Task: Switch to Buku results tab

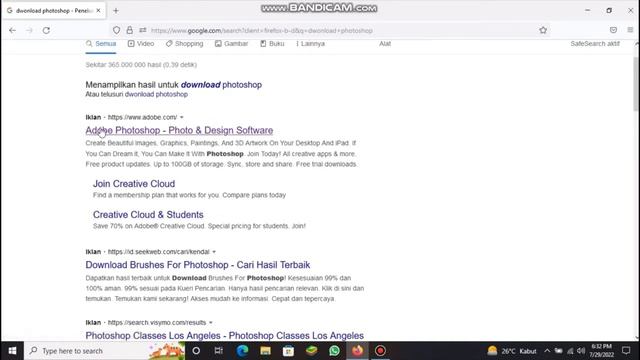Action: [272, 44]
